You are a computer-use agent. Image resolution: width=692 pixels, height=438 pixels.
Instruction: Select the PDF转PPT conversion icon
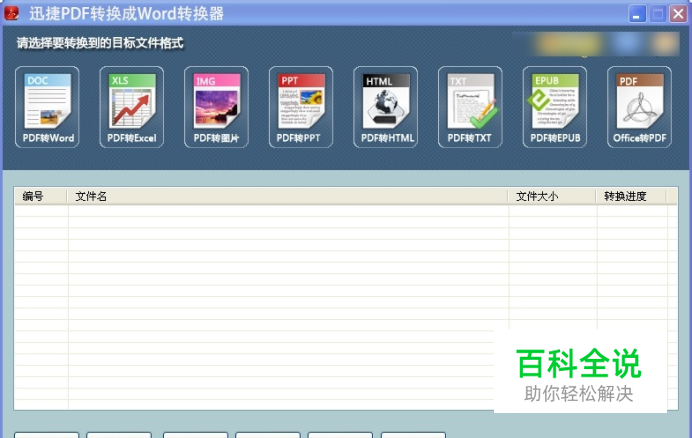(301, 107)
